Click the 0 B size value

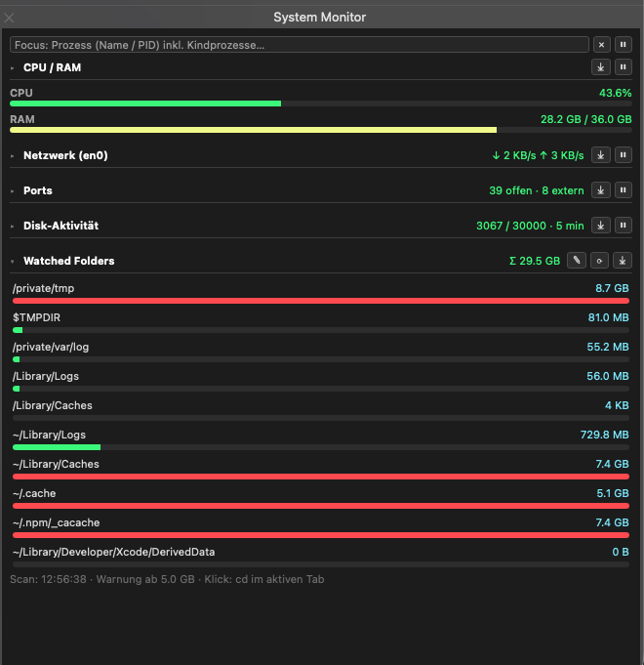(621, 552)
